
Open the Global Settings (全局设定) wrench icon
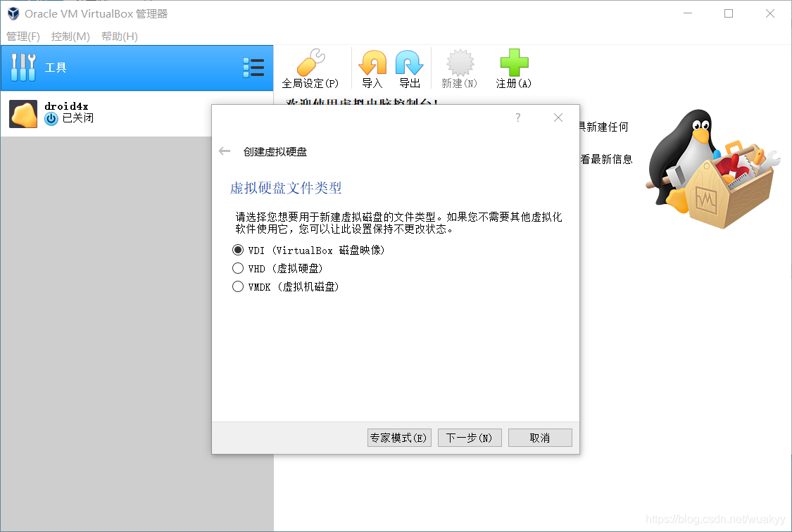click(310, 62)
